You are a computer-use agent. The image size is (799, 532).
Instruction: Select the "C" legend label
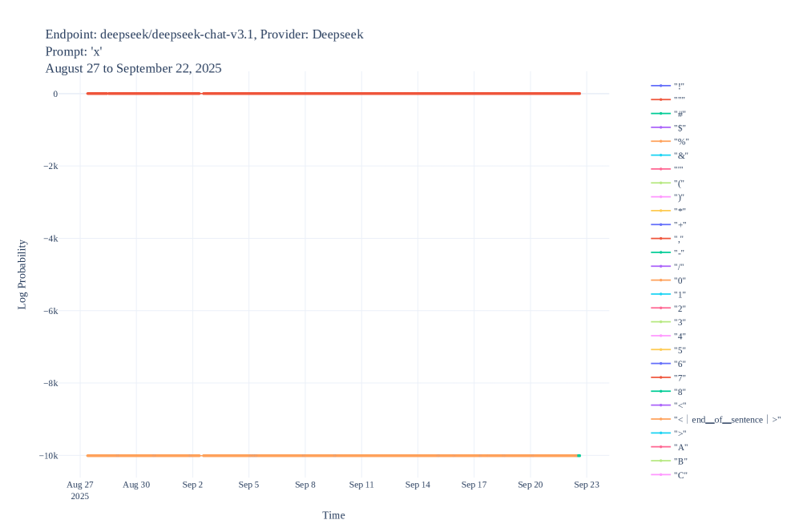pyautogui.click(x=680, y=475)
